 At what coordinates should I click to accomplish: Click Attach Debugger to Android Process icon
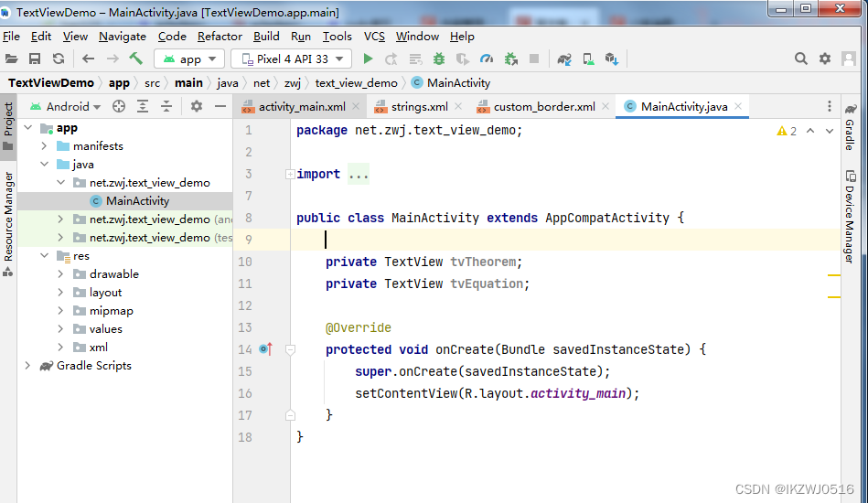pos(511,59)
